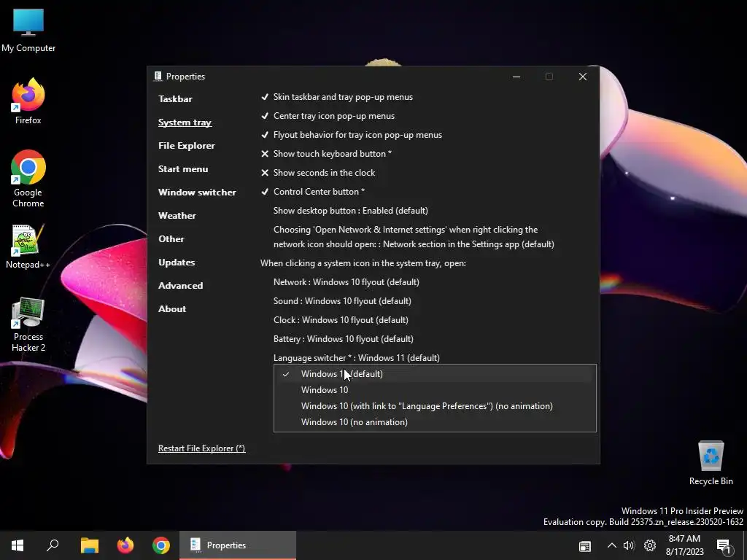Screen dimensions: 747x560
Task: Open Chrome from the taskbar
Action: [x=161, y=545]
